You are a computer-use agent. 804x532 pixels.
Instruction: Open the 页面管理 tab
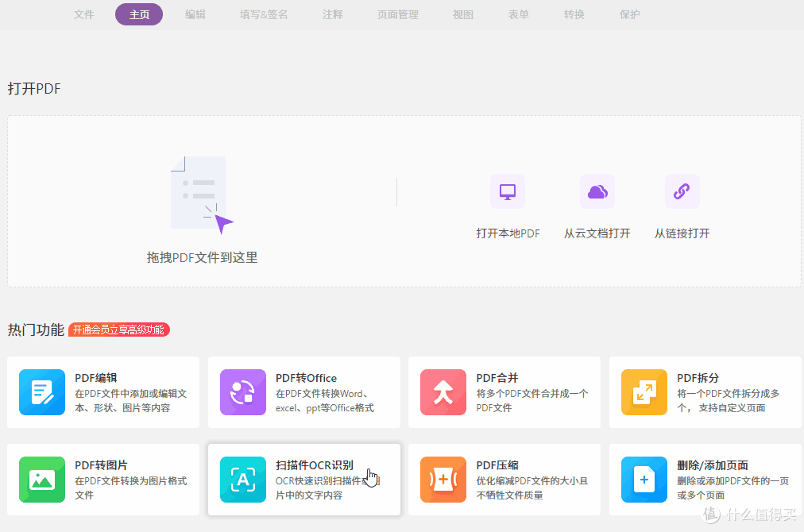tap(397, 14)
